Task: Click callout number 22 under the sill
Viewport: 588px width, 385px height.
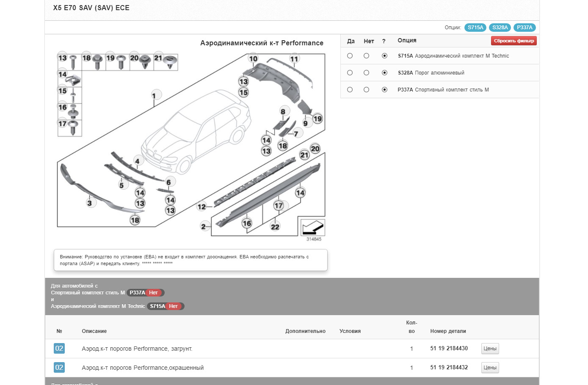Action: coord(275,227)
